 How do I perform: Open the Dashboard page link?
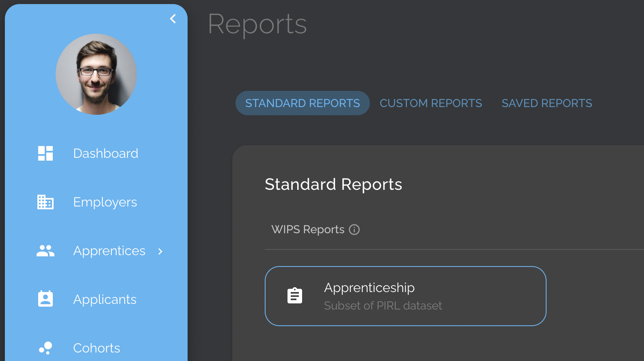[106, 153]
